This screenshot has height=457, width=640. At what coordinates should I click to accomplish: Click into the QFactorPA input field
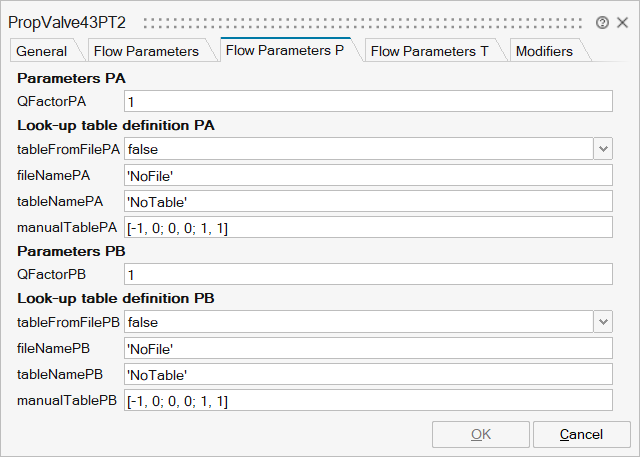click(x=367, y=101)
